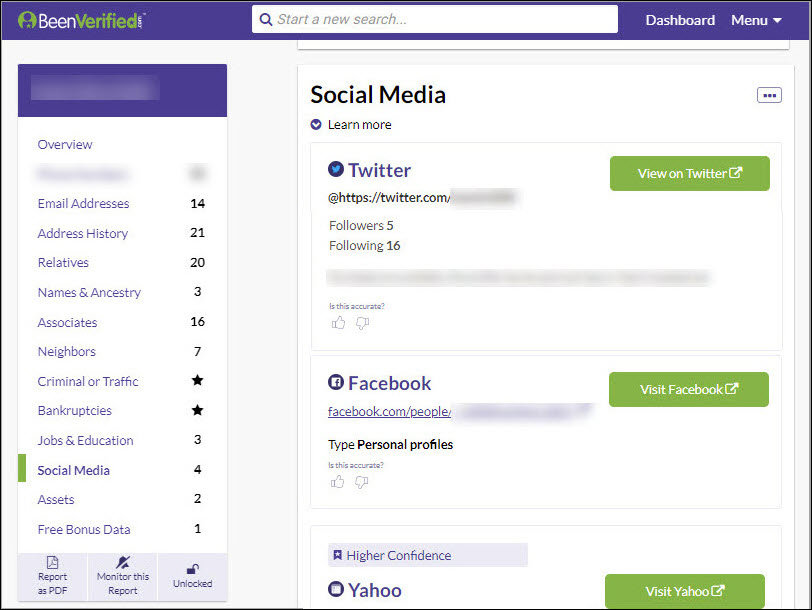
Task: Click the Address History count 21
Action: coord(197,233)
